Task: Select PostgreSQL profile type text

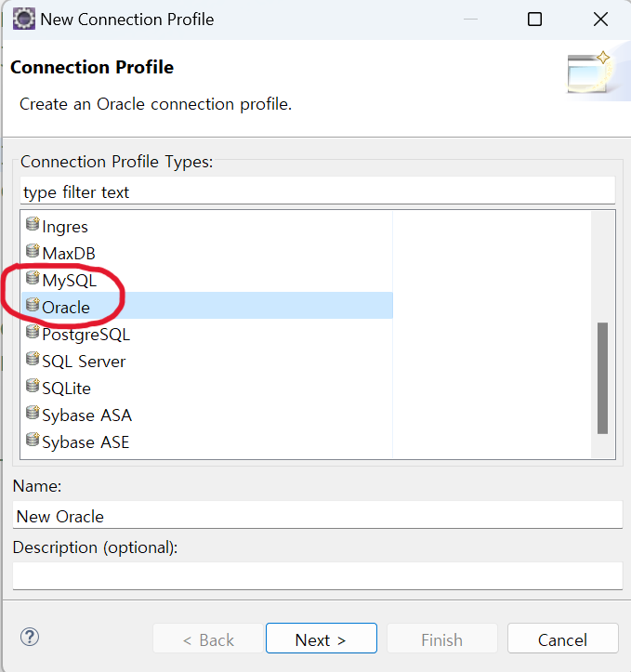Action: coord(86,335)
